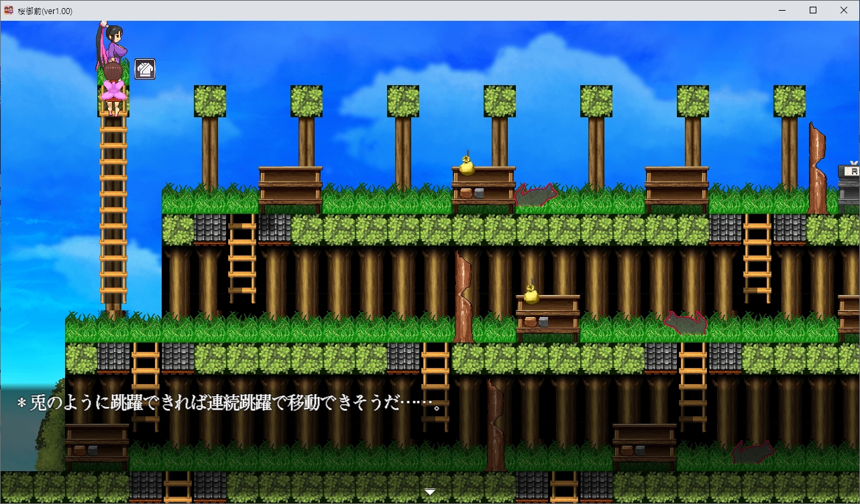Click the clay pot under the top-tier bell desk

(x=466, y=194)
